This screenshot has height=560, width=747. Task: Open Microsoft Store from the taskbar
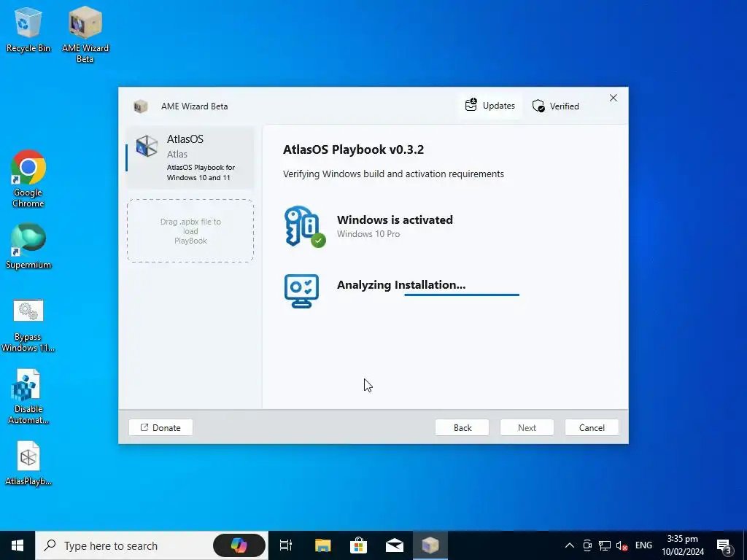tap(358, 545)
